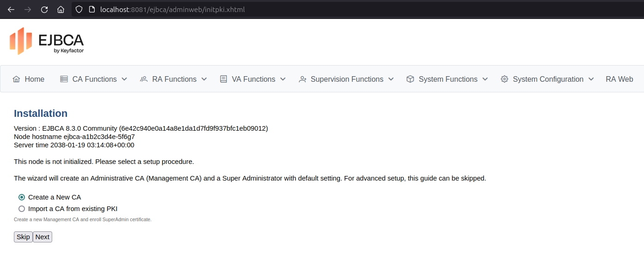Open the RA Web menu item
Image resolution: width=644 pixels, height=254 pixels.
pyautogui.click(x=619, y=79)
